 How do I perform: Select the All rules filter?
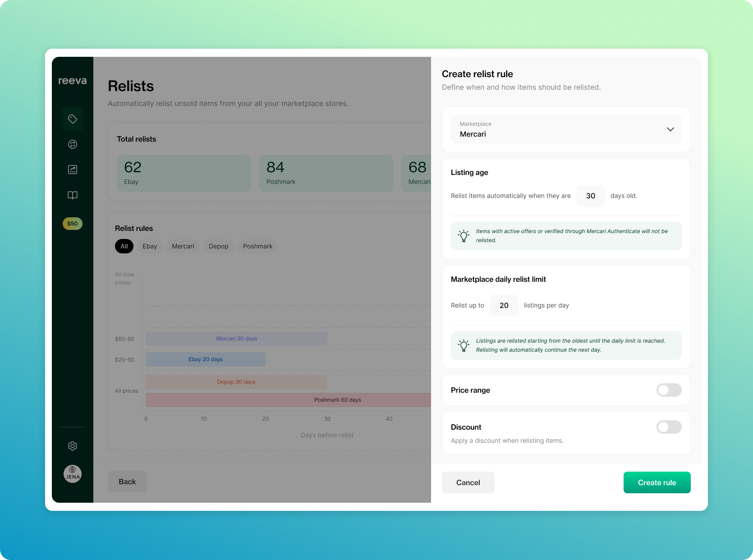(124, 246)
